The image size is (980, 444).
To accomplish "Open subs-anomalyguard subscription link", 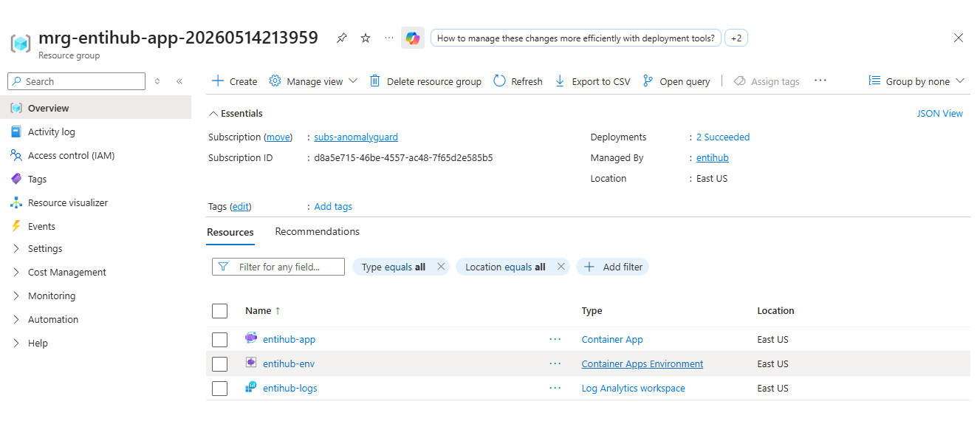I will 356,137.
